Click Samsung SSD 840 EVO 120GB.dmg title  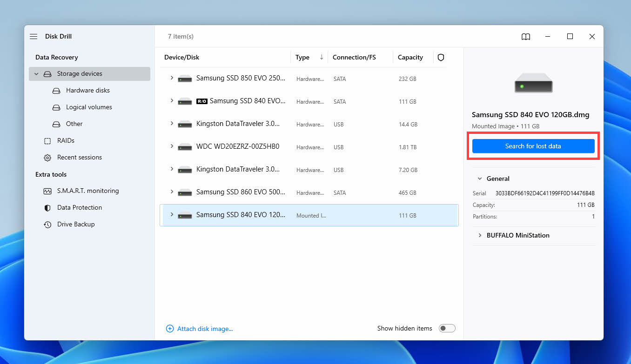click(530, 115)
